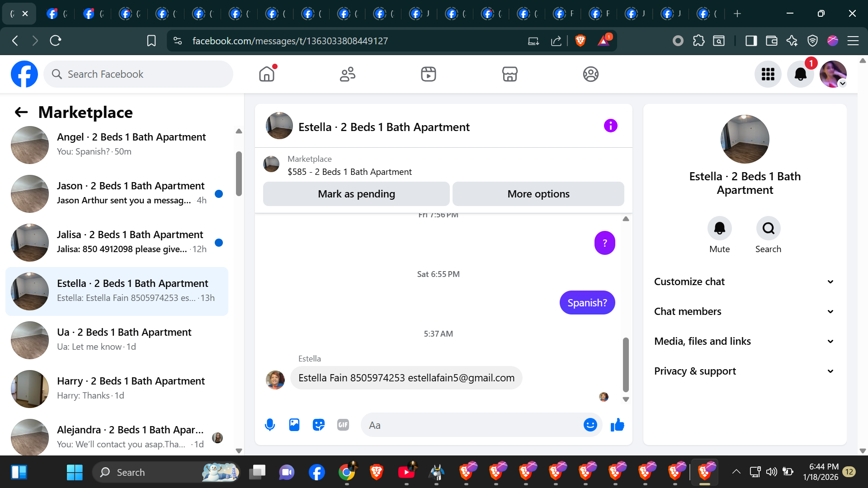Open the Facebook menu grid icon
This screenshot has height=488, width=868.
[768, 74]
